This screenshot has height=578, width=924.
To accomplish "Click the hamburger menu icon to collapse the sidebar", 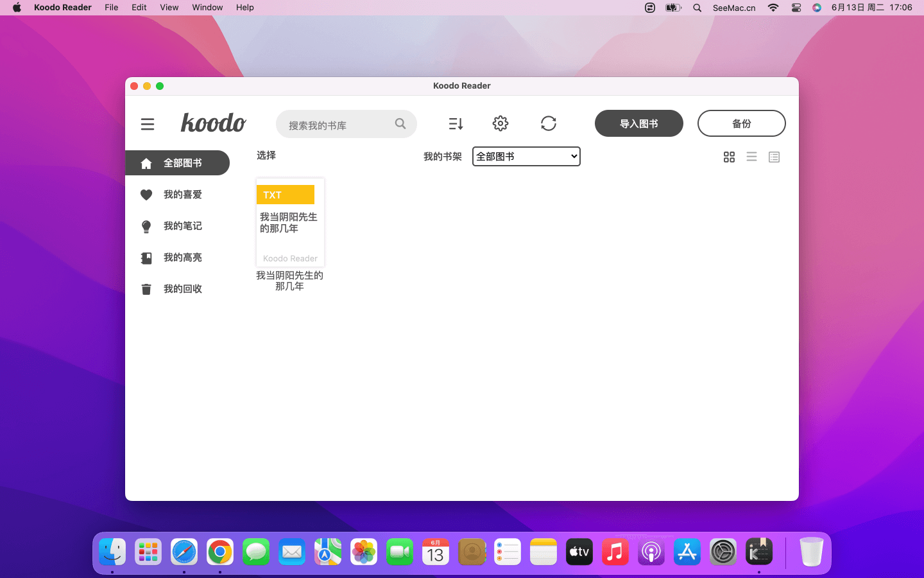I will [148, 124].
